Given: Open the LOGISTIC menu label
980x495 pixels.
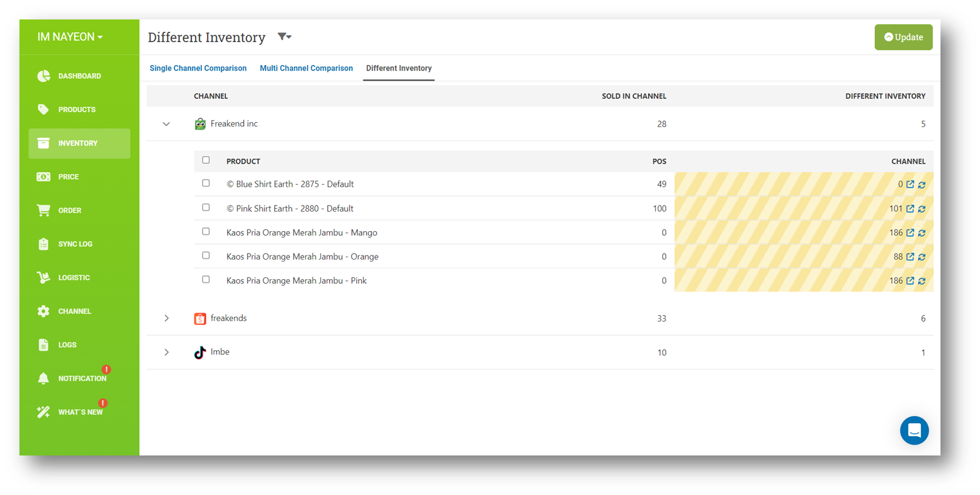Looking at the screenshot, I should pos(74,277).
